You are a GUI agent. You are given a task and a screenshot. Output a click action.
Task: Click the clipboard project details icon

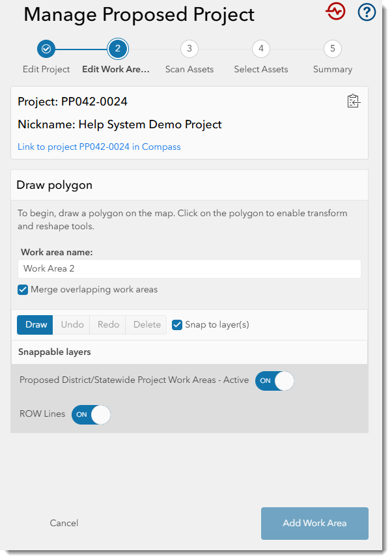coord(354,101)
